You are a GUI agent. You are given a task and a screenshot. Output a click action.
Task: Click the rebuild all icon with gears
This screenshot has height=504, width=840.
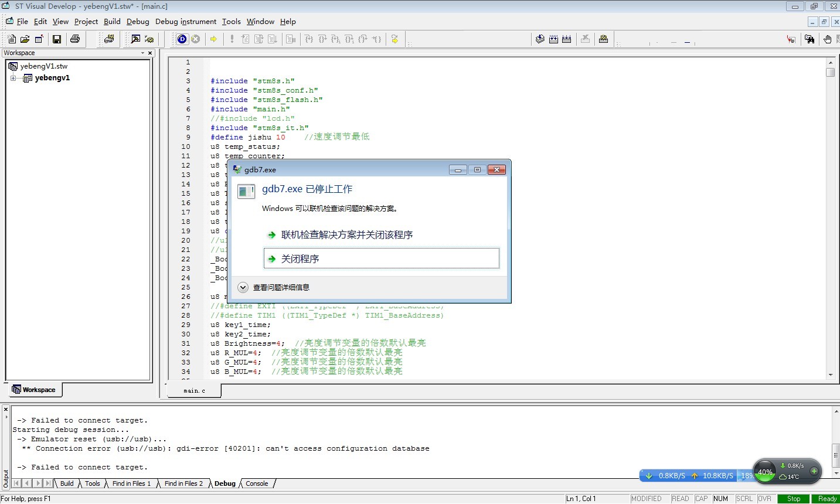[x=149, y=39]
